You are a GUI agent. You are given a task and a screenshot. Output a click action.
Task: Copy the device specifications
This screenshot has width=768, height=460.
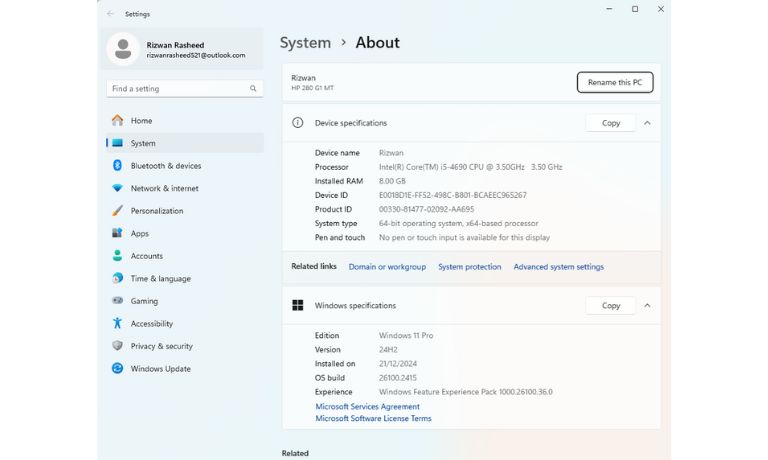610,123
